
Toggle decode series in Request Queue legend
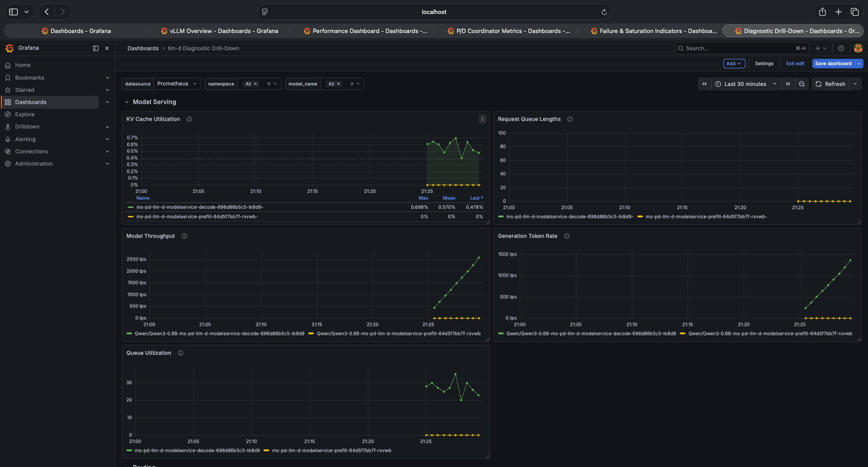pyautogui.click(x=570, y=217)
